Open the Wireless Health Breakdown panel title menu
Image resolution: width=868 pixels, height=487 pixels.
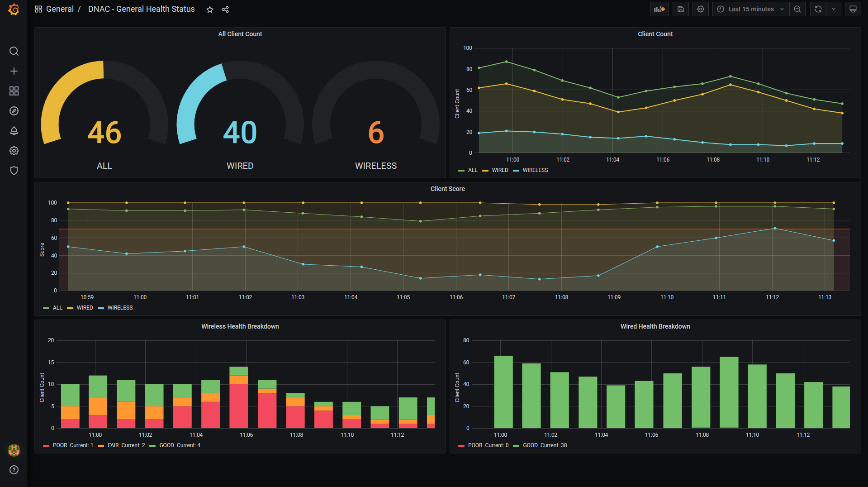[240, 326]
